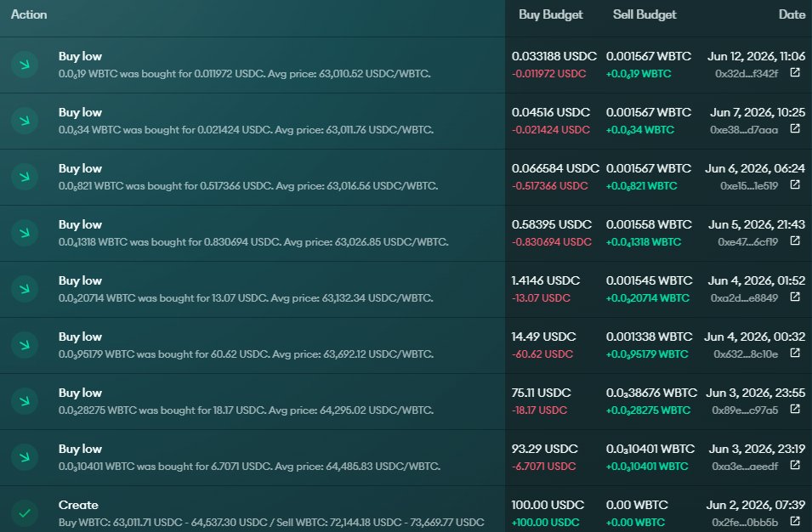Click buy budget value 0.58395 USDC
The image size is (812, 532).
click(552, 224)
